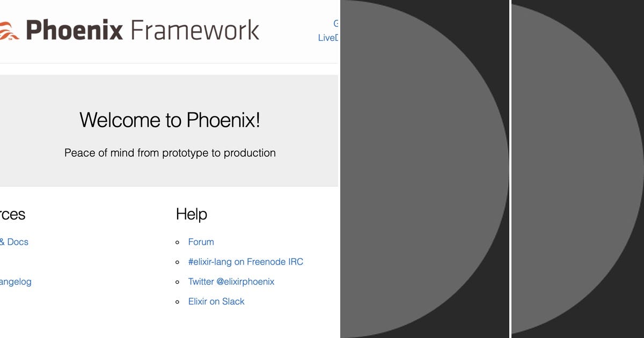The height and width of the screenshot is (338, 644).
Task: Open #elixir-lang on Freenode IRC
Action: coord(245,262)
